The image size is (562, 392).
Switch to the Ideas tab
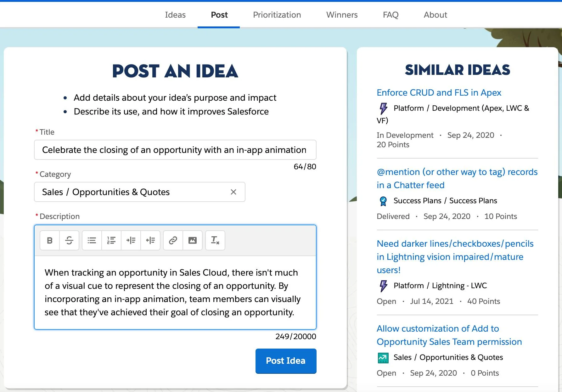pyautogui.click(x=175, y=14)
